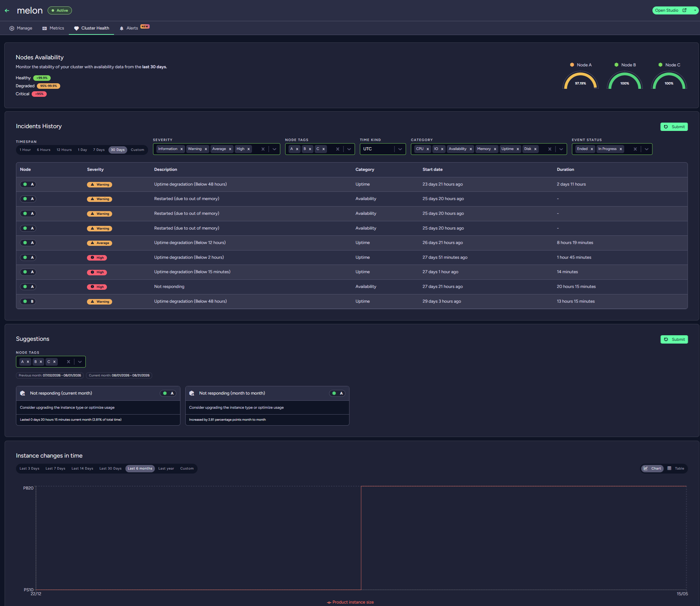Remove the Disk category tag
Screen dimensions: 700x606
(535, 149)
